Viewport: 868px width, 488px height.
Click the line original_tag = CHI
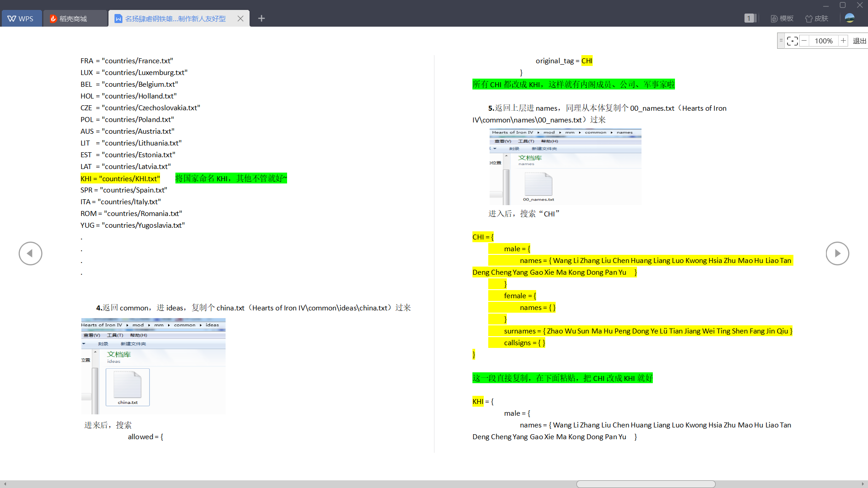coord(564,61)
